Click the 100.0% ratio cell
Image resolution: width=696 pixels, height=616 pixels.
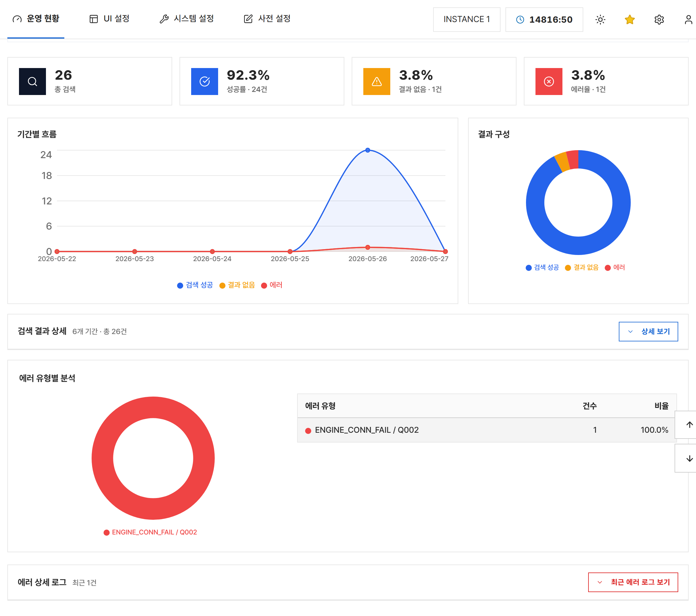tap(654, 430)
